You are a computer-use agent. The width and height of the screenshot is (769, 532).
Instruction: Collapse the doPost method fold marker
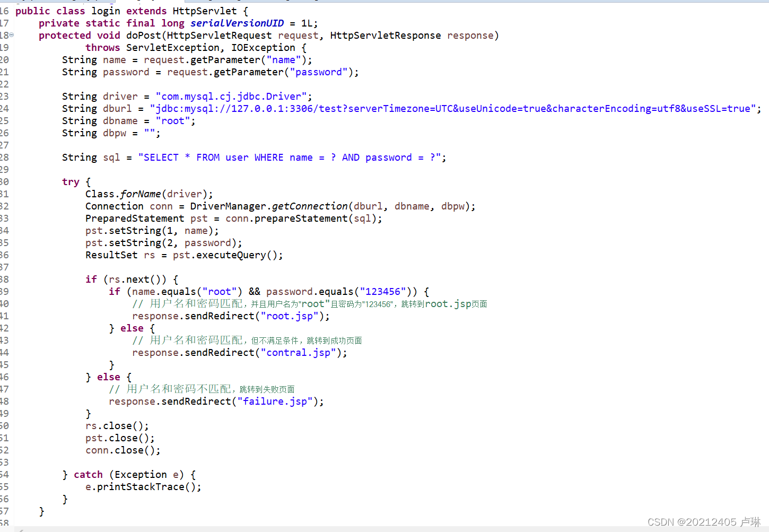pyautogui.click(x=11, y=35)
